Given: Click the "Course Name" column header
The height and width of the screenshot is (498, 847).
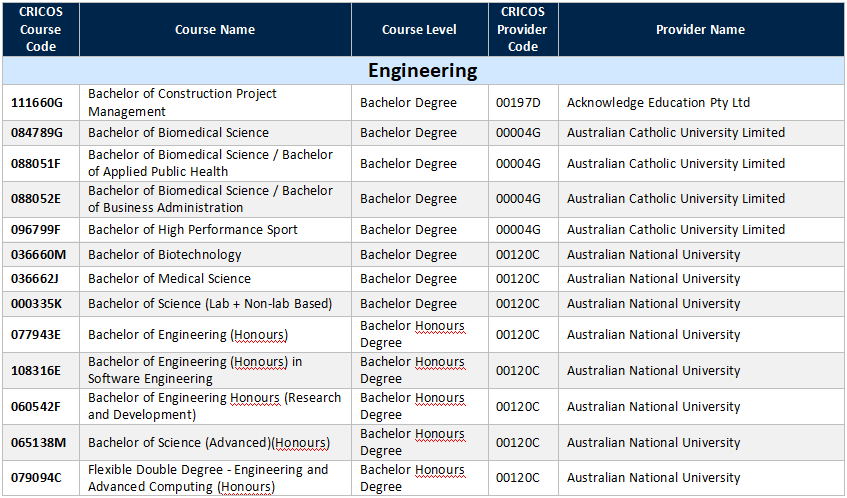Looking at the screenshot, I should coord(214,30).
